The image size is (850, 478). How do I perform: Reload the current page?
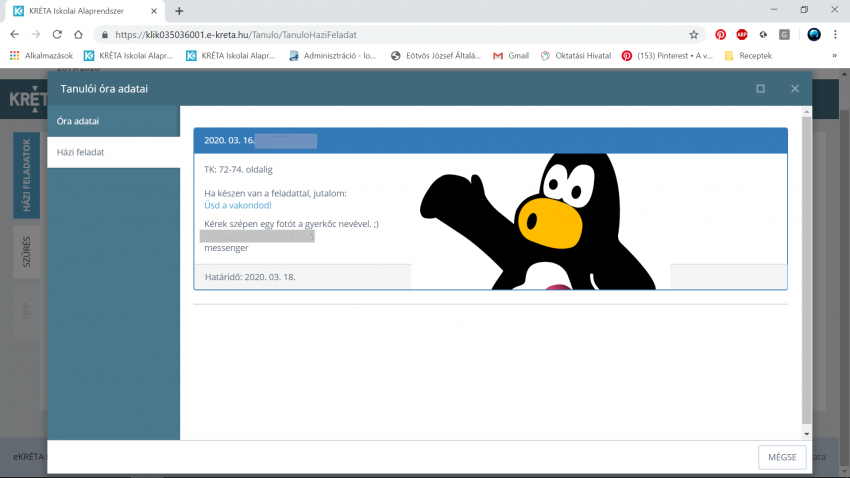click(57, 35)
